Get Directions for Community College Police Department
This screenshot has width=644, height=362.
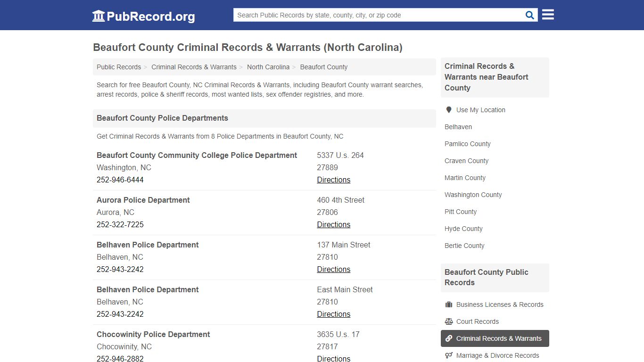click(334, 180)
